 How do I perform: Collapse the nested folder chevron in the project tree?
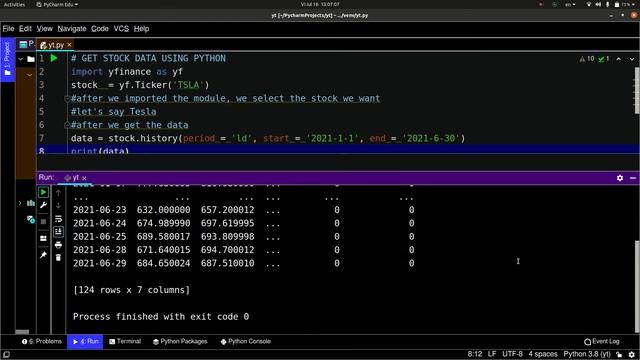pyautogui.click(x=29, y=75)
